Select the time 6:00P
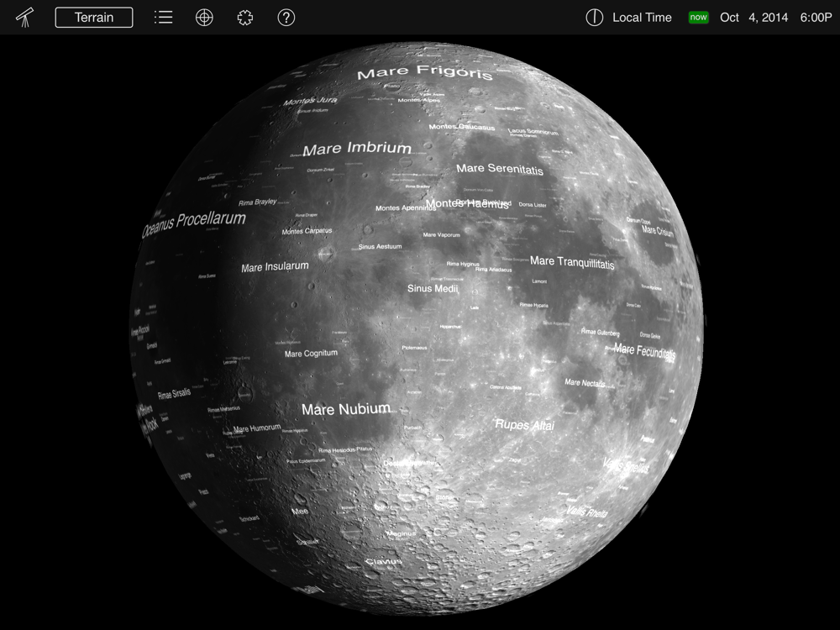 click(816, 17)
